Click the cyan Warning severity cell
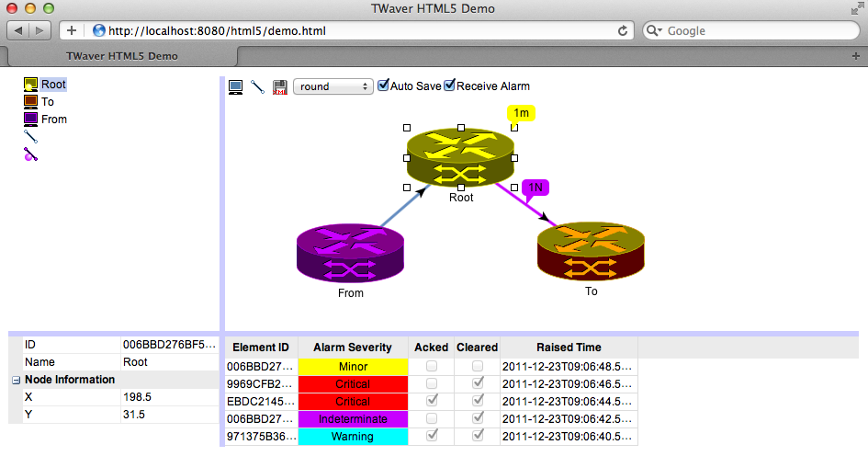This screenshot has width=868, height=456. 354,437
